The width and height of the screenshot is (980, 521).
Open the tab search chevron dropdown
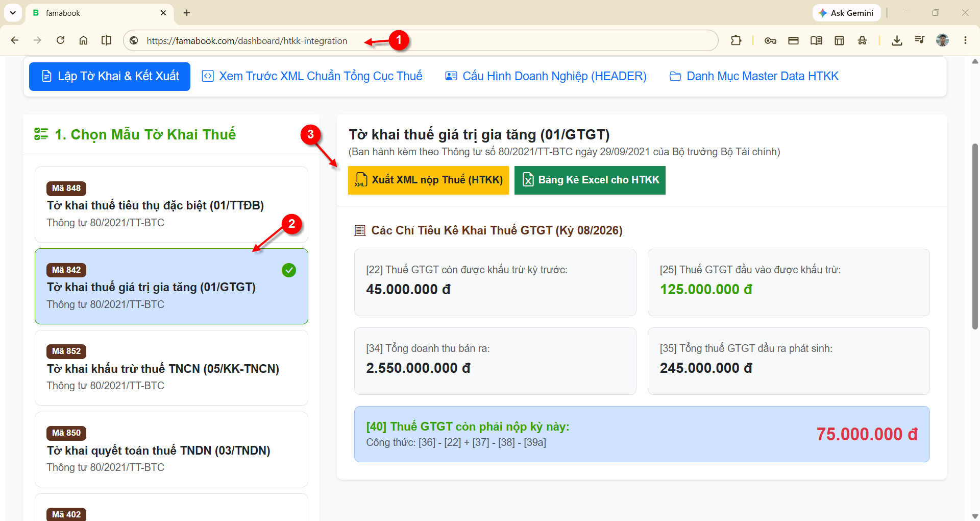[13, 13]
